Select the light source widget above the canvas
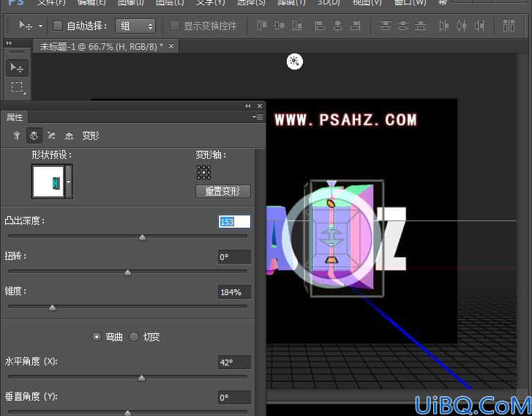 pyautogui.click(x=294, y=62)
